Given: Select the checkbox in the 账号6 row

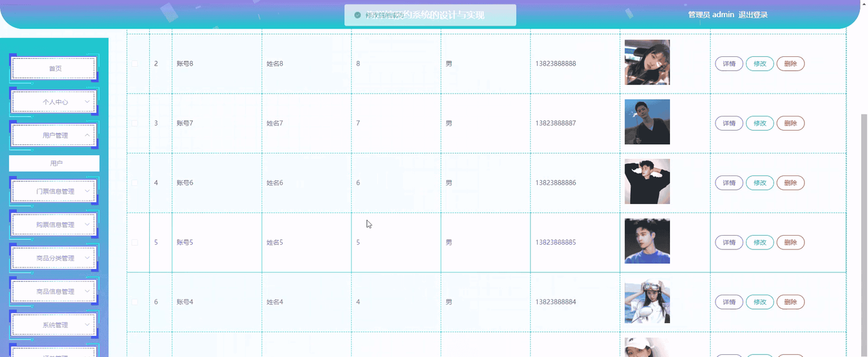Looking at the screenshot, I should click(134, 183).
